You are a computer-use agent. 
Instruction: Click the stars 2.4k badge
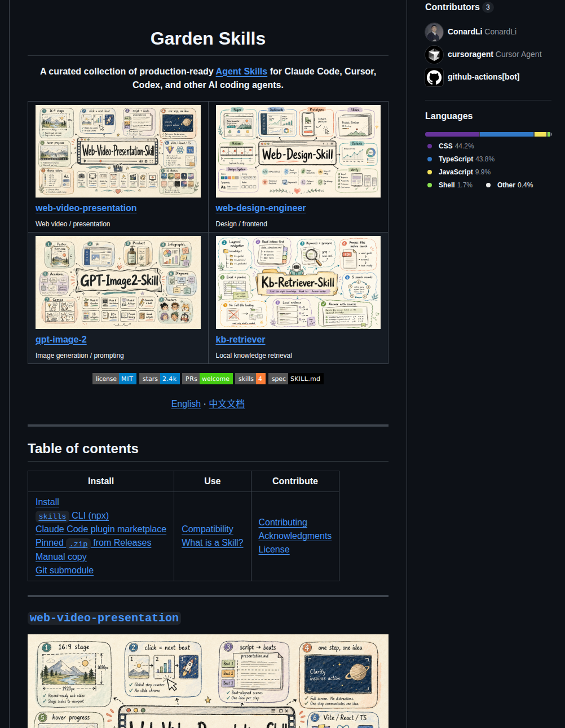click(160, 379)
